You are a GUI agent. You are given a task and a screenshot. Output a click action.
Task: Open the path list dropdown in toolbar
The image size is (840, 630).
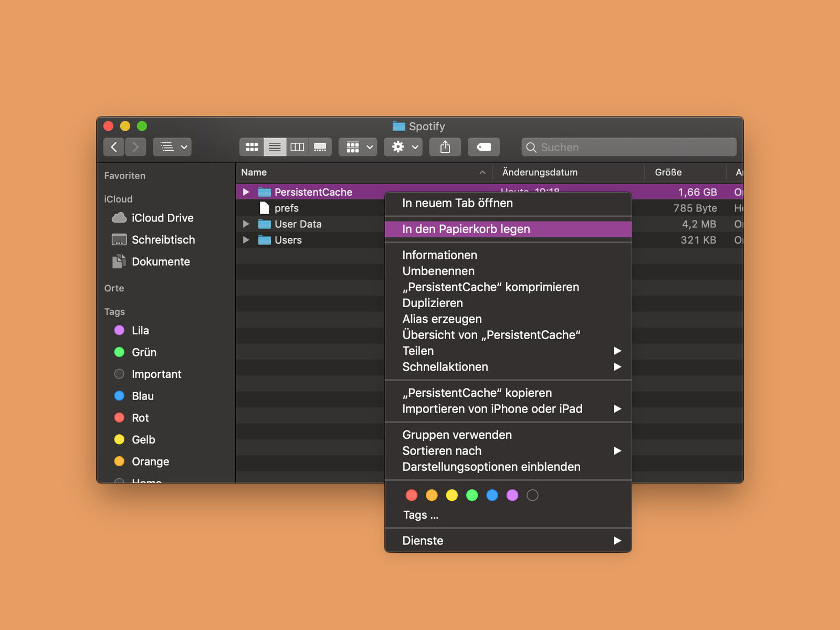172,147
